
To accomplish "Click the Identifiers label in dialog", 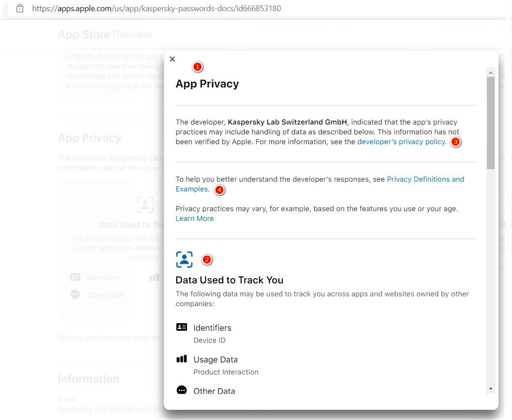I will point(212,328).
